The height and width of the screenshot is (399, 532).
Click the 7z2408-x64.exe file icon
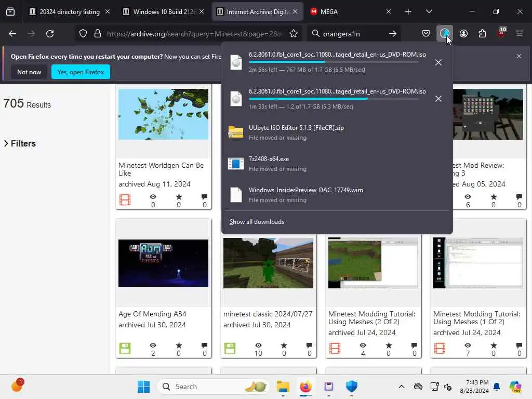tap(236, 164)
